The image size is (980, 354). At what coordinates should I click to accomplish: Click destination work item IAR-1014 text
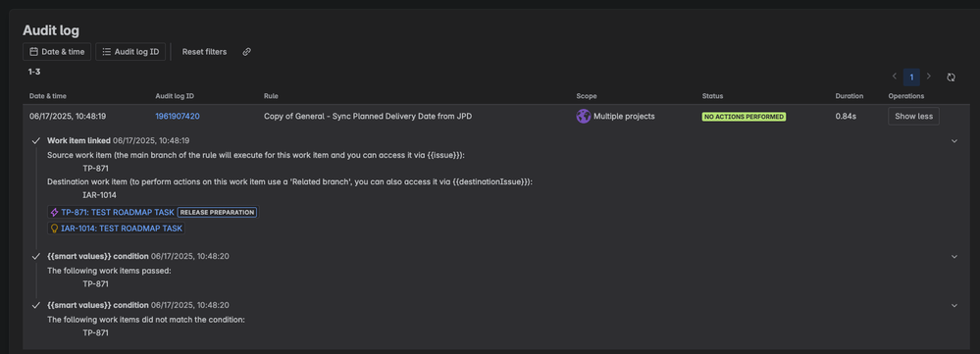point(99,195)
